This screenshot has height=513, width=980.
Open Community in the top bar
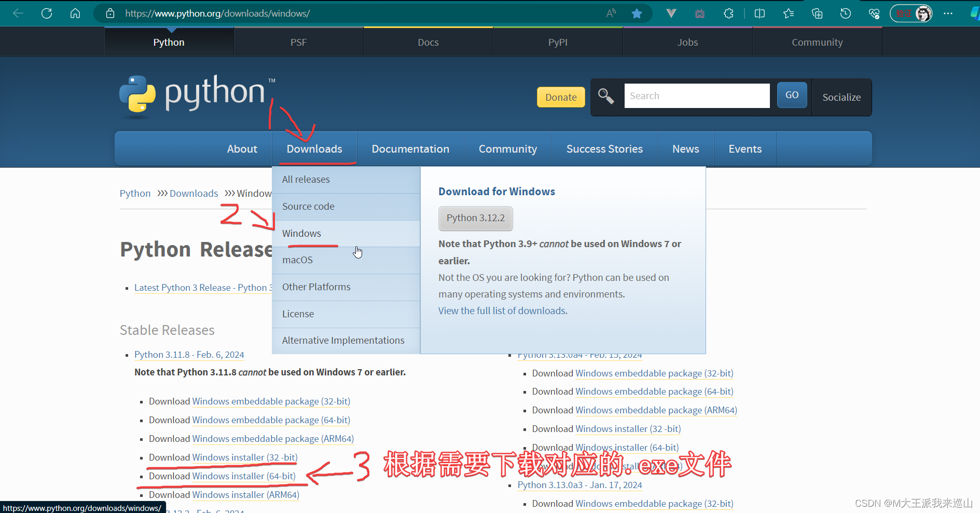pos(817,42)
